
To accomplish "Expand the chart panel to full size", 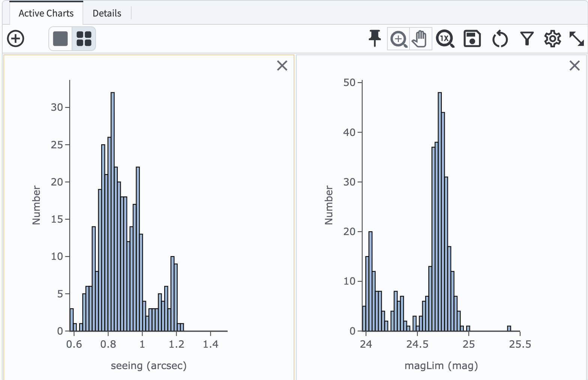I will [x=576, y=39].
